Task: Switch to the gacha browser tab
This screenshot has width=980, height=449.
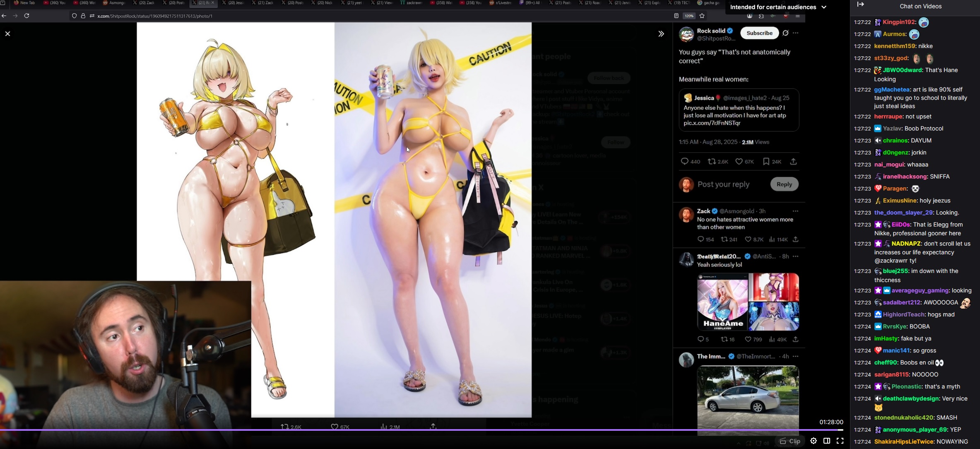Action: [708, 3]
